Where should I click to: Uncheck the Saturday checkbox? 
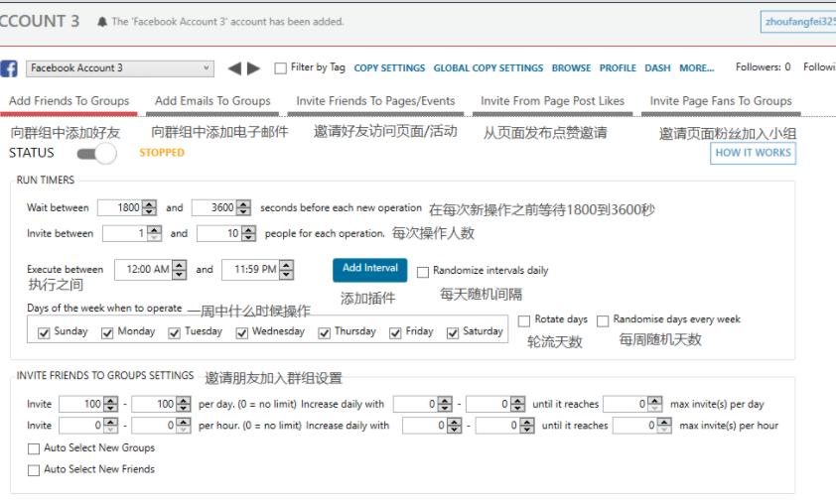point(453,333)
